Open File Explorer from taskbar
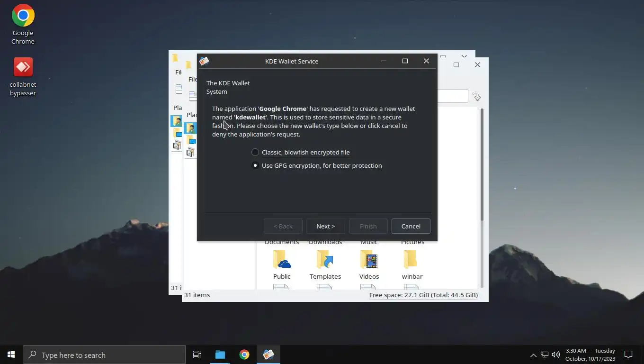This screenshot has width=644, height=364. click(220, 355)
